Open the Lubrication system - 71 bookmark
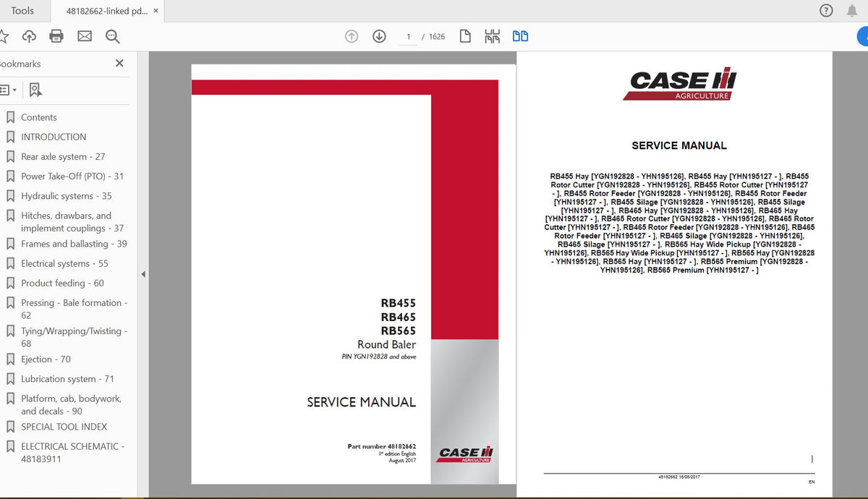The width and height of the screenshot is (868, 499). 67,378
